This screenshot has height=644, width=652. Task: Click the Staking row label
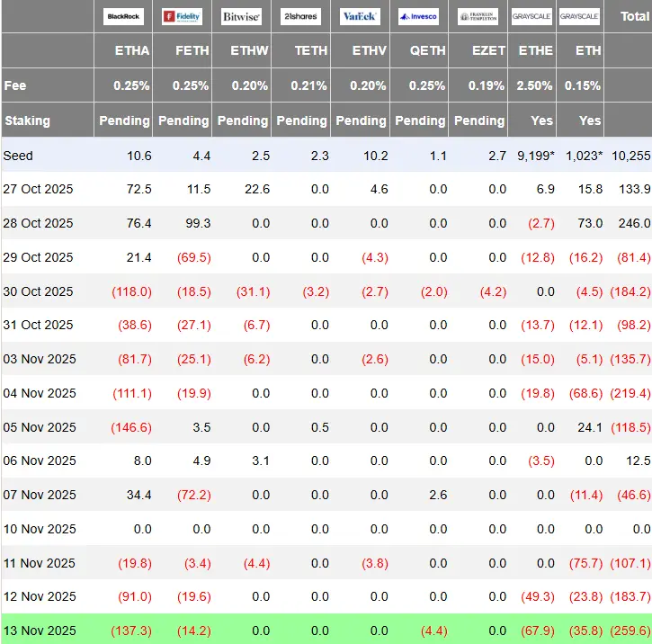point(28,121)
